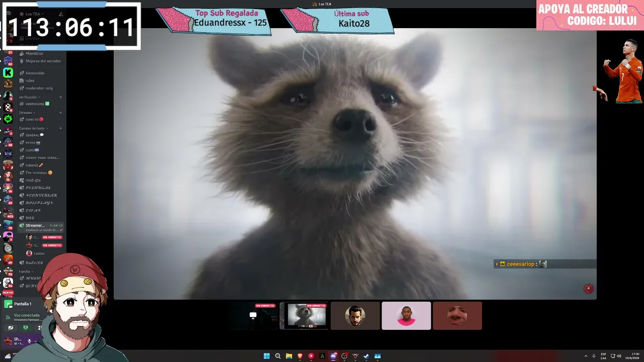
Task: Open File Explorer from the taskbar
Action: [289, 356]
